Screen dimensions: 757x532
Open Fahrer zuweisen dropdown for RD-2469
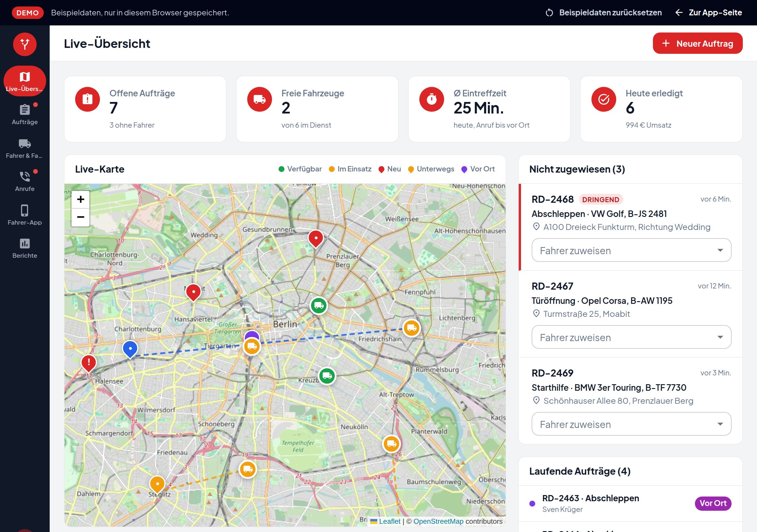pos(631,424)
